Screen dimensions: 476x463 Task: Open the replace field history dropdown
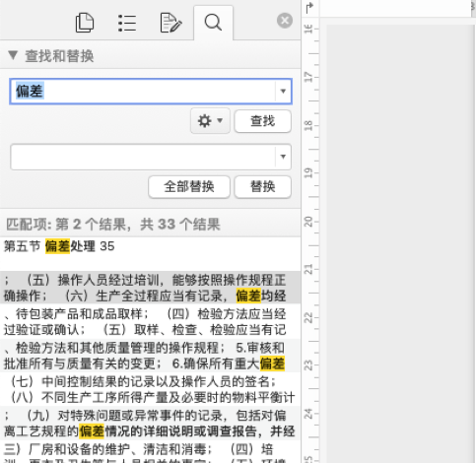[283, 157]
